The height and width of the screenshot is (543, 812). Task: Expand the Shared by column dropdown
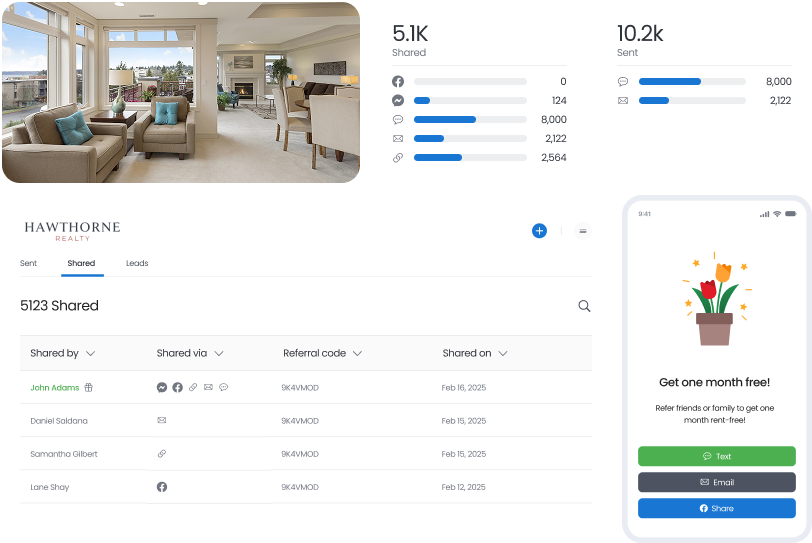90,353
